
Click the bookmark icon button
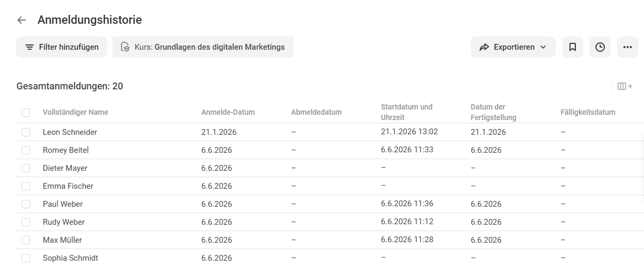coord(573,47)
